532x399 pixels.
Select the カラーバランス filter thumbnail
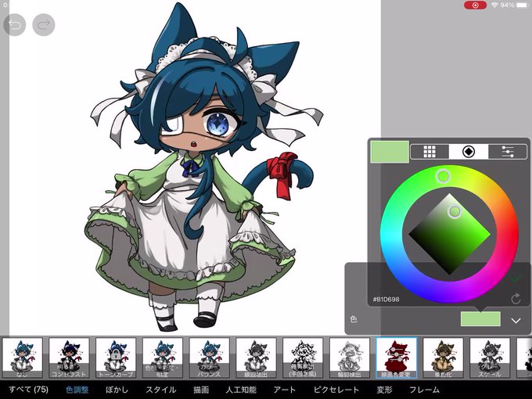[x=210, y=358]
